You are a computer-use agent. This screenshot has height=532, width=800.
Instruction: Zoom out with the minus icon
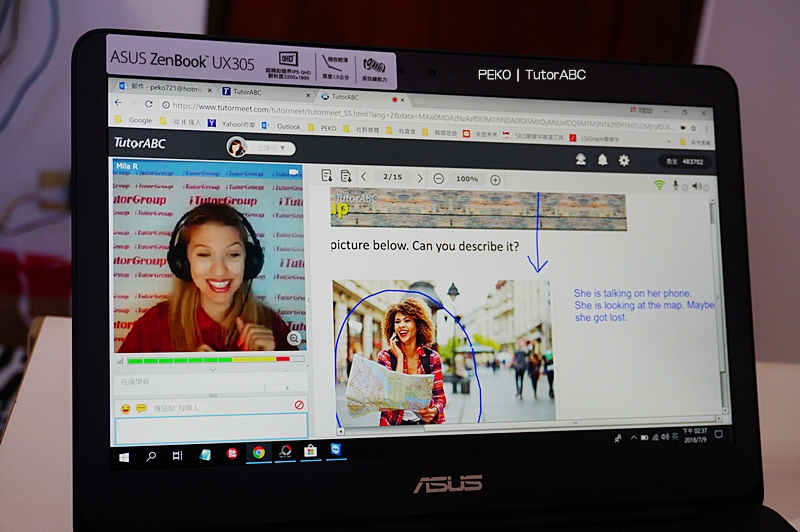[x=438, y=179]
